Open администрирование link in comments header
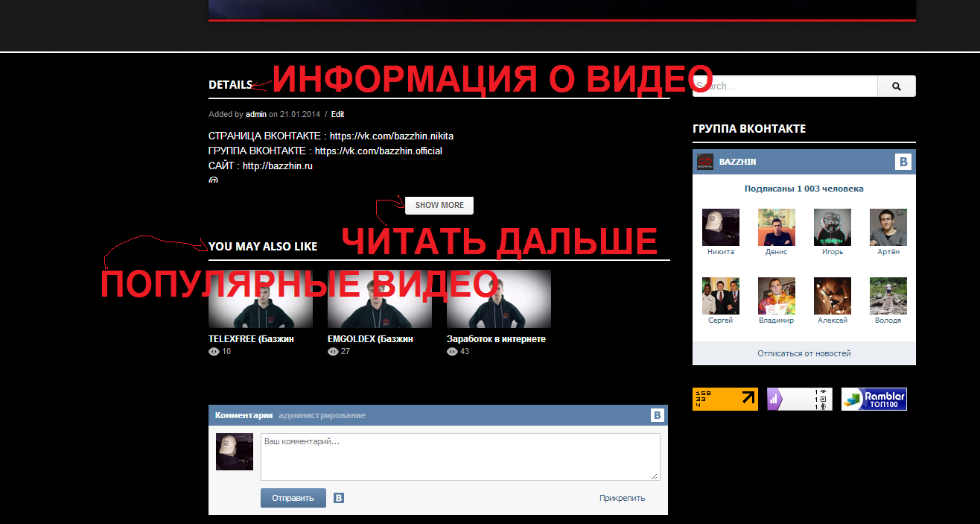 322,415
